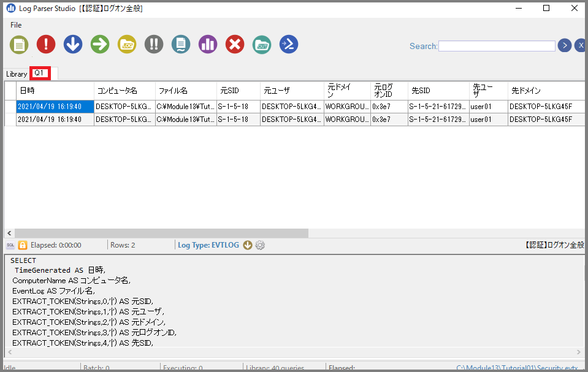
Task: Click the 元ユーザ column header
Action: click(292, 91)
